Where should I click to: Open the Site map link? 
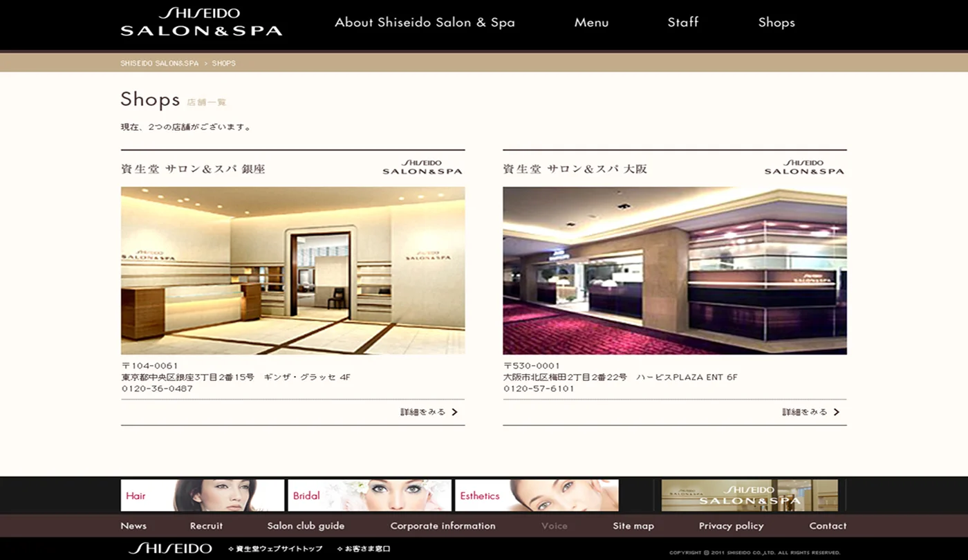pos(633,525)
